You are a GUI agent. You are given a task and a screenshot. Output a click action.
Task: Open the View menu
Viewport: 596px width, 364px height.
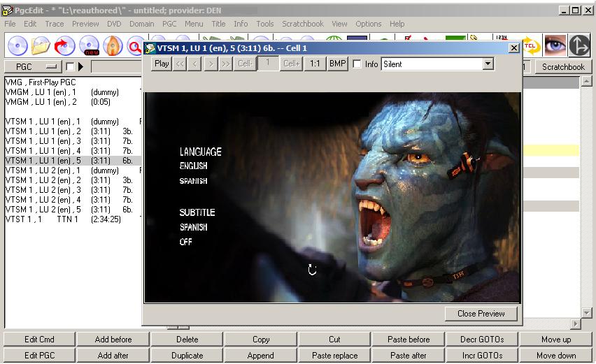point(339,24)
